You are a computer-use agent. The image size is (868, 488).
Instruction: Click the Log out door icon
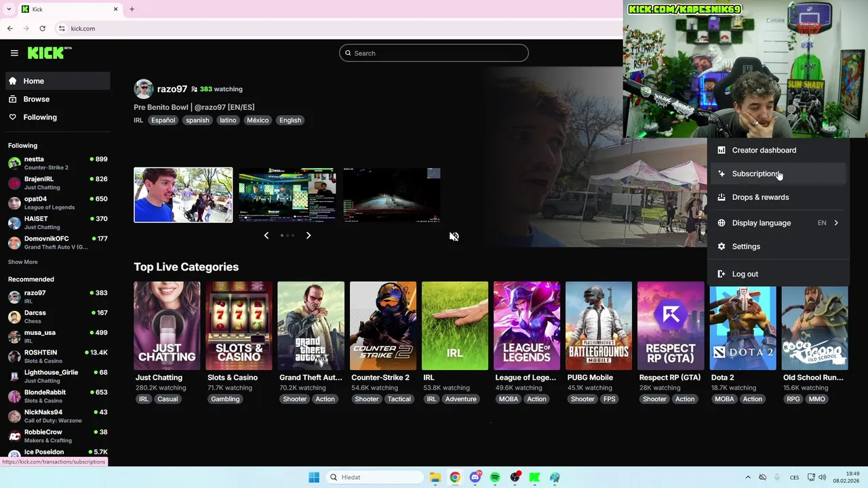click(x=722, y=274)
